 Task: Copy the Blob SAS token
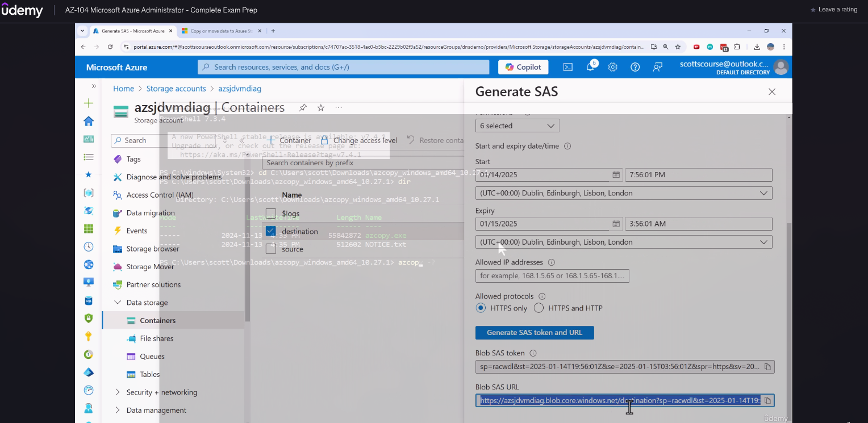(767, 367)
